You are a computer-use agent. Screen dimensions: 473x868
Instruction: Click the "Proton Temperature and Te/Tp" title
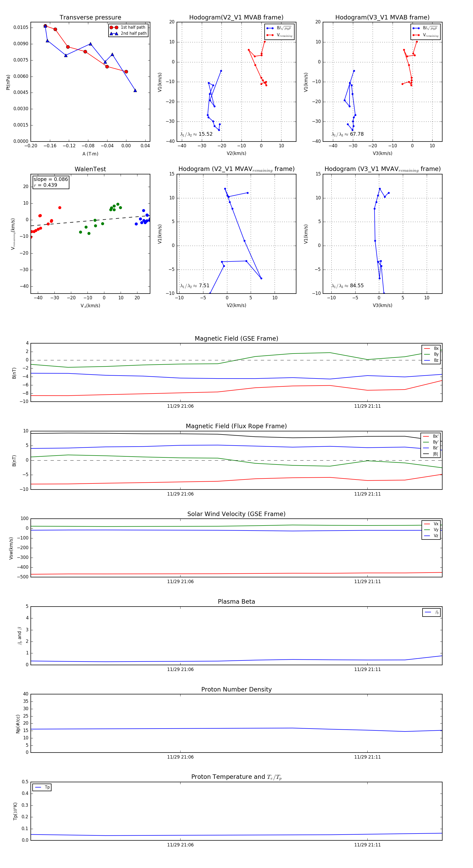click(x=236, y=777)
